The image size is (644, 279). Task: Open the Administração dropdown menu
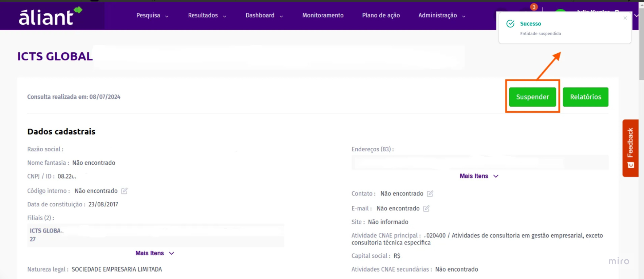click(x=442, y=15)
